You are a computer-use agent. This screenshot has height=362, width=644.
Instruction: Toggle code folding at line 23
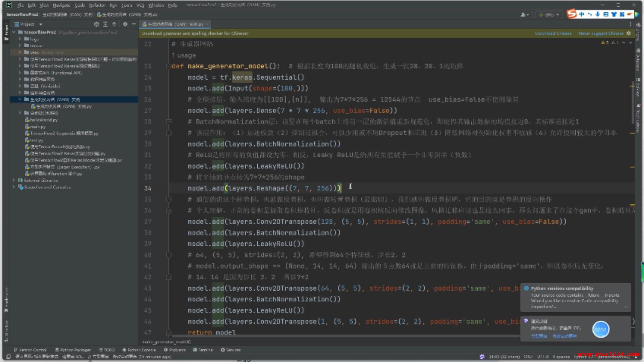(x=169, y=66)
